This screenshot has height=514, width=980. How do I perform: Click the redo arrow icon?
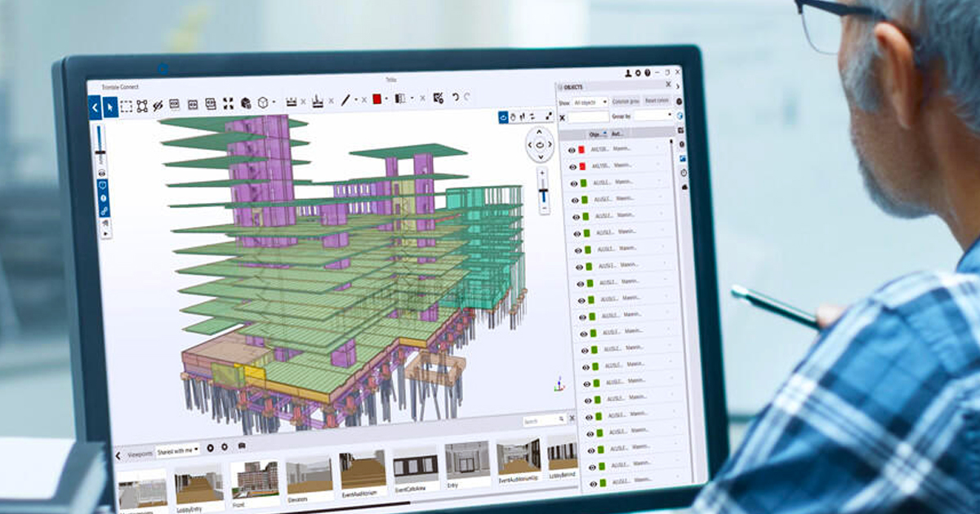[467, 96]
